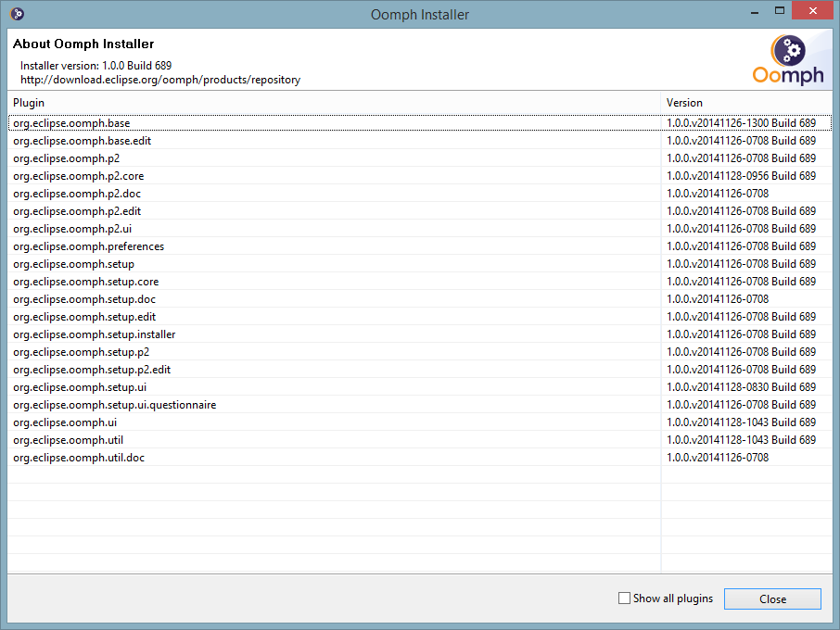Select the org.eclipse.oomph.p2.edit row
This screenshot has height=630, width=840.
tap(420, 211)
